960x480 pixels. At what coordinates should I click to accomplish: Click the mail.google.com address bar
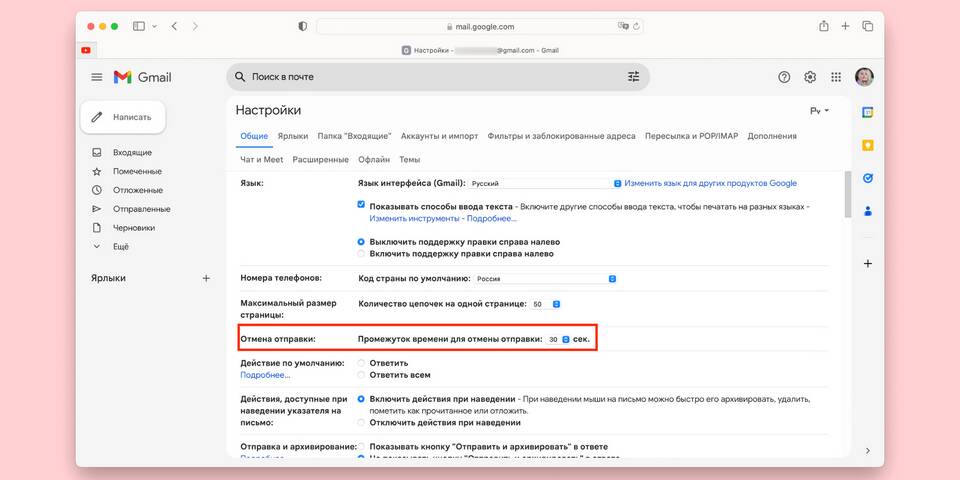(x=480, y=26)
